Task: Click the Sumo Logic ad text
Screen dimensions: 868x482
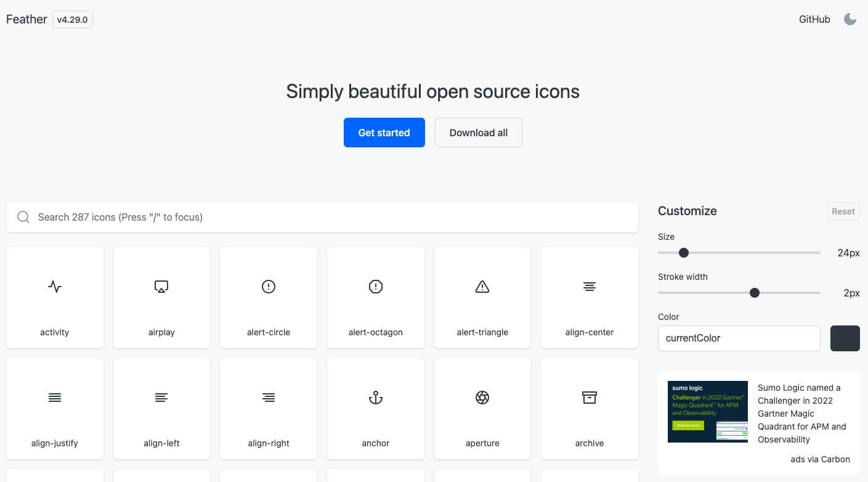Action: [x=803, y=414]
